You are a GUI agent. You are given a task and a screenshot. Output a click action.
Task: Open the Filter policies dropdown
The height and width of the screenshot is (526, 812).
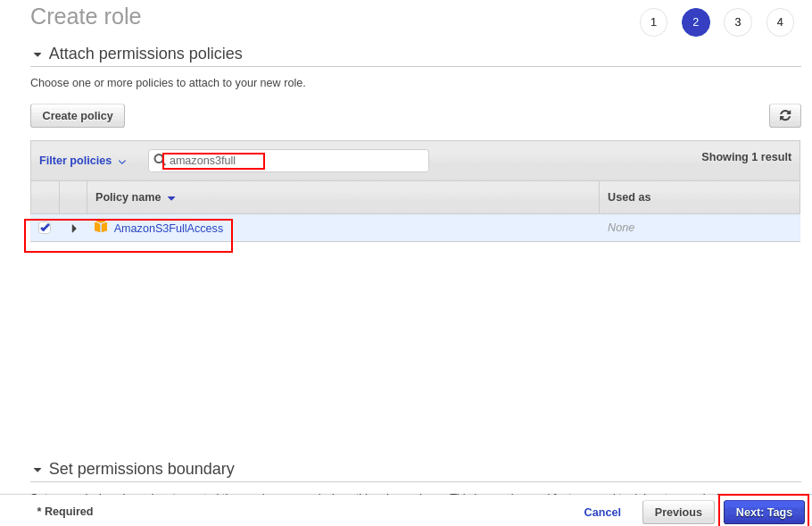[82, 161]
